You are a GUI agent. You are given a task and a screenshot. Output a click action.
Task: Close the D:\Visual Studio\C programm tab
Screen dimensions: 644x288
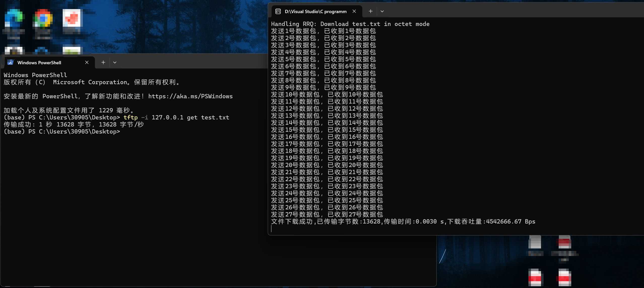pyautogui.click(x=354, y=11)
